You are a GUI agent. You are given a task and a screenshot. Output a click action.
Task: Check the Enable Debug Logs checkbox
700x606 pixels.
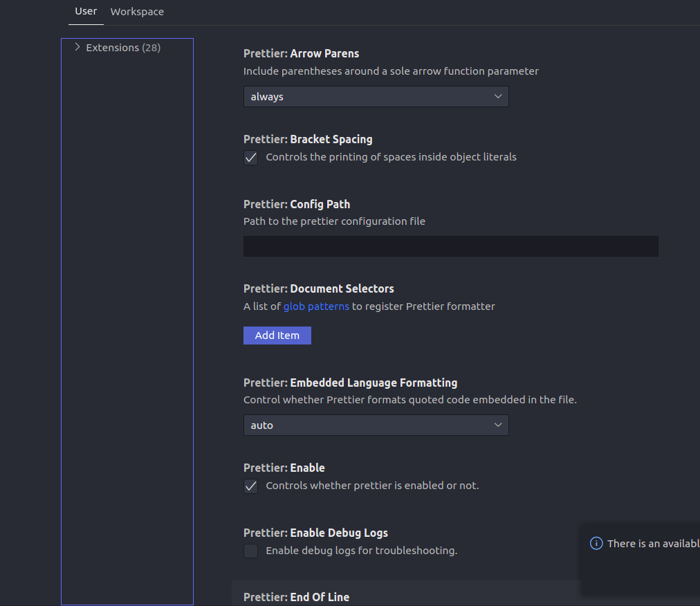[251, 551]
